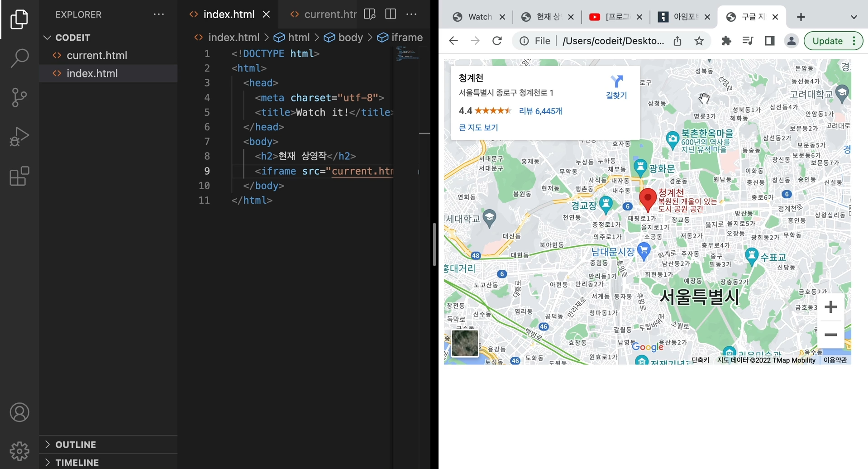Viewport: 868px width, 469px height.
Task: Toggle the Chrome side panel
Action: click(769, 41)
